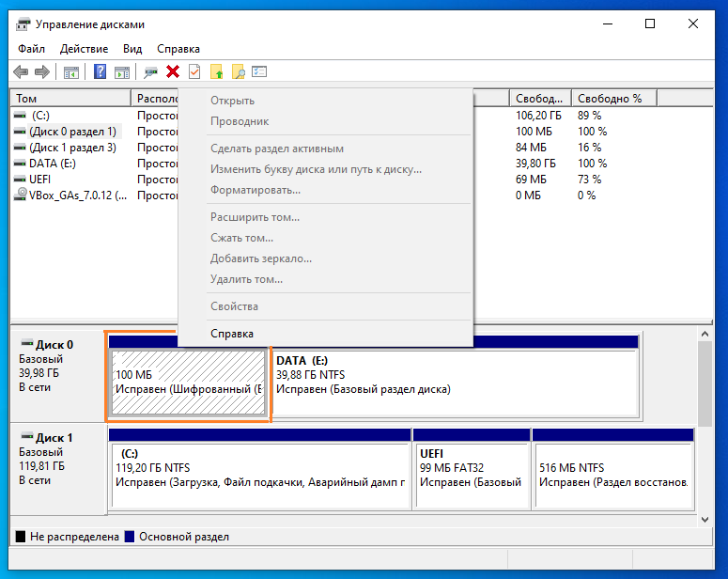Screen dimensions: 728x579
Task: Click the Disk Management title bar icon
Action: click(x=23, y=24)
